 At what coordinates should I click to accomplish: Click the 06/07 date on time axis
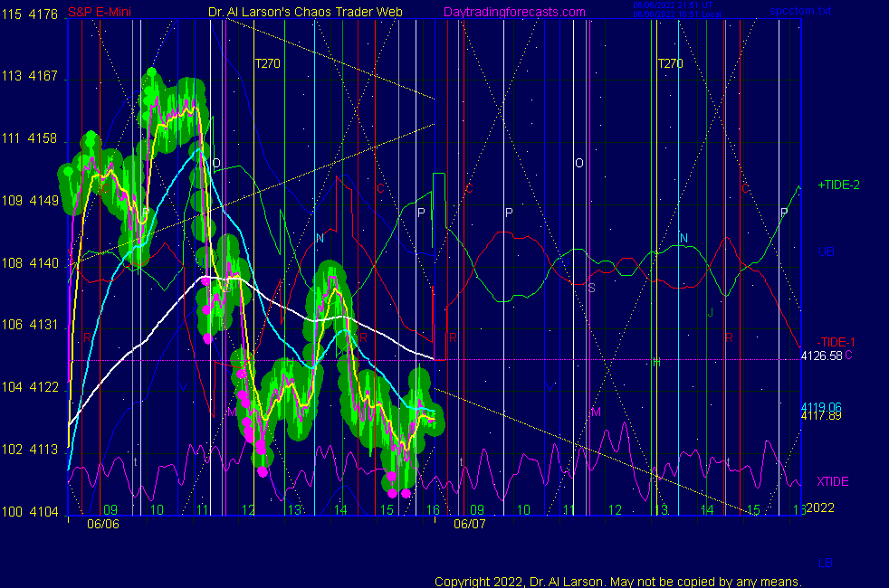pos(470,524)
